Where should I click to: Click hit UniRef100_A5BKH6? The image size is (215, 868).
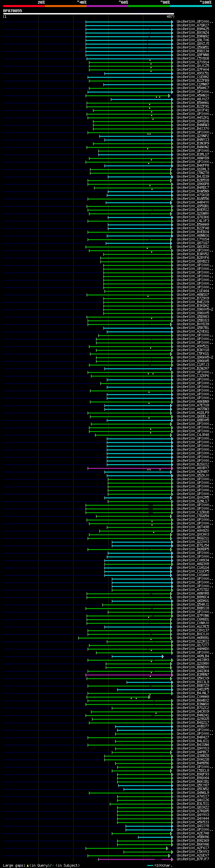pos(193,837)
